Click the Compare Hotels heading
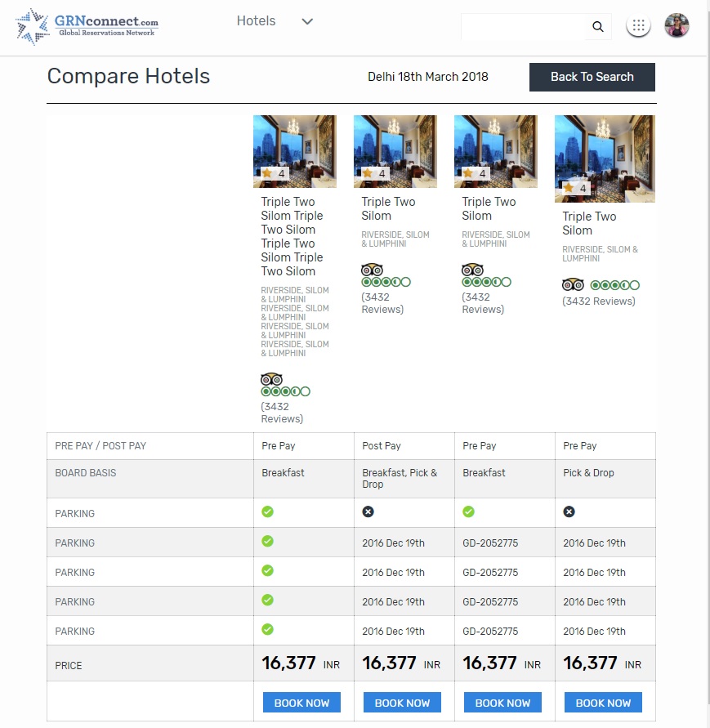This screenshot has width=710, height=728. 128,76
